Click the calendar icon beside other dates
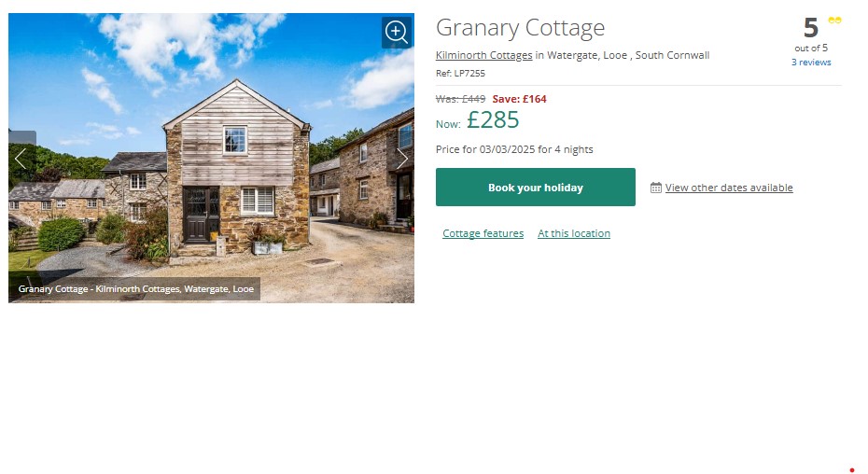 click(x=656, y=188)
